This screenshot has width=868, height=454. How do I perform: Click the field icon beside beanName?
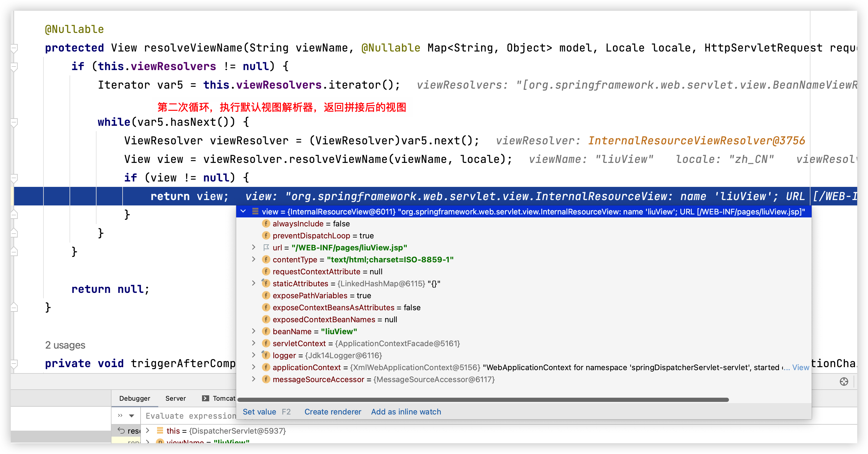pyautogui.click(x=266, y=331)
